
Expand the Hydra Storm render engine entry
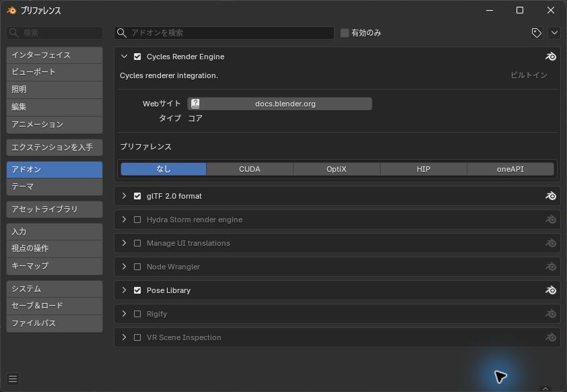click(124, 220)
